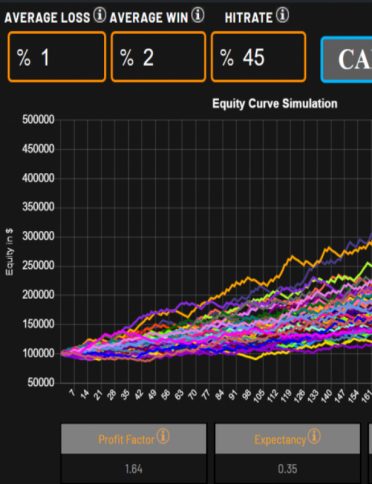This screenshot has width=372, height=484.
Task: Click the Equity in $ axis title
Action: 9,252
